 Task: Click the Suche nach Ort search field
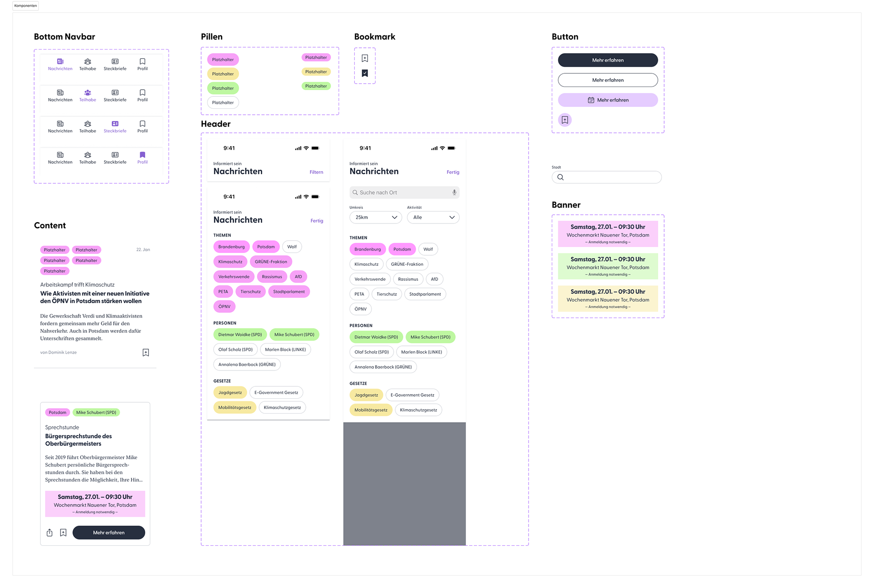[404, 193]
